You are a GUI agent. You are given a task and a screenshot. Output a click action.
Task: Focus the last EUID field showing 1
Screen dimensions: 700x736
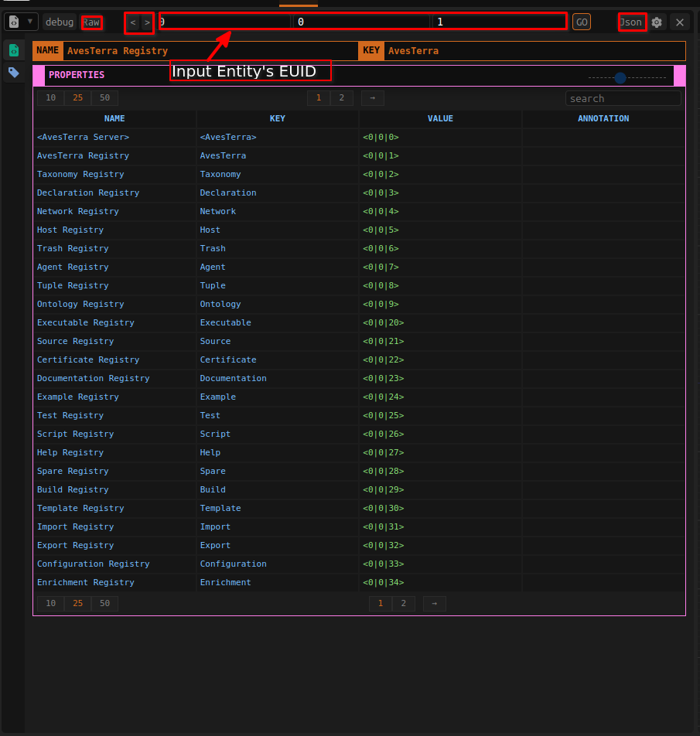(499, 22)
